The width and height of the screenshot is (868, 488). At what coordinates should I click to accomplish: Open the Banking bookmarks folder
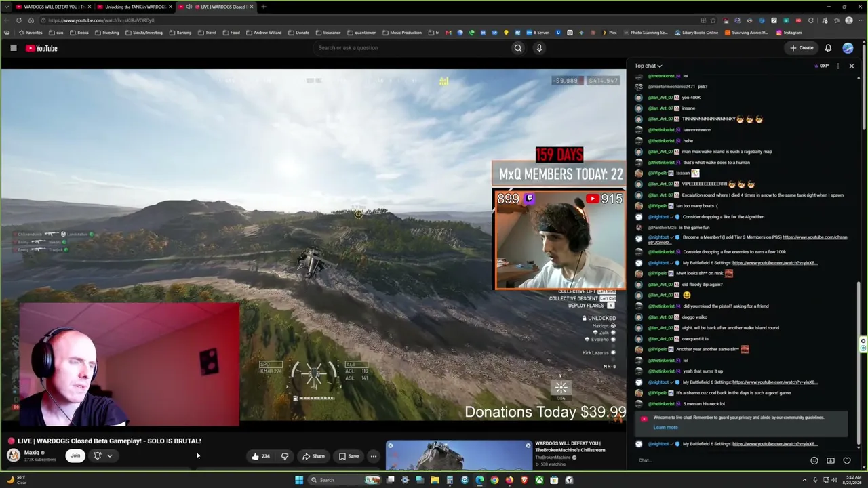pos(180,33)
